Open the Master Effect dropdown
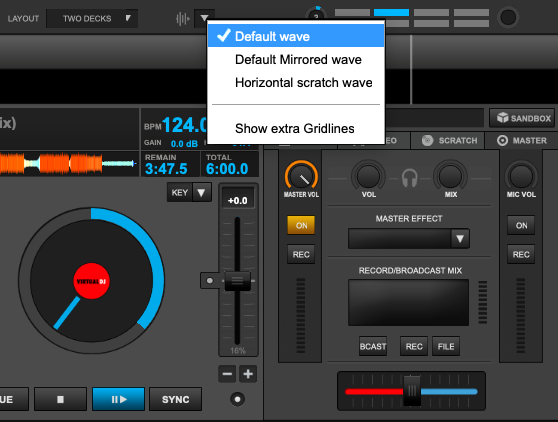The width and height of the screenshot is (558, 422). click(409, 238)
